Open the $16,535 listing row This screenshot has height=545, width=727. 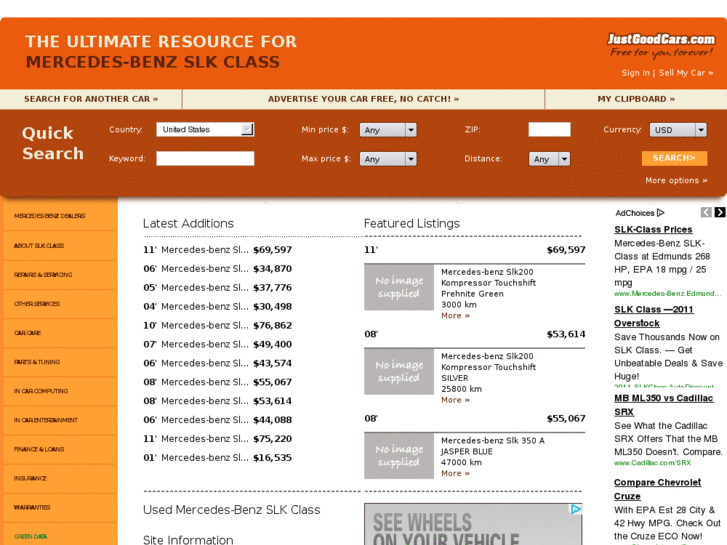coord(217,458)
